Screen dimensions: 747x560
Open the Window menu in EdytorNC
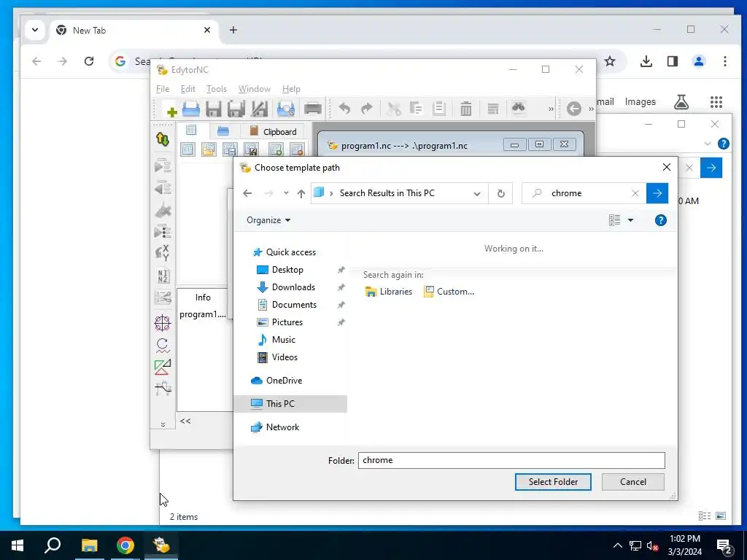255,89
